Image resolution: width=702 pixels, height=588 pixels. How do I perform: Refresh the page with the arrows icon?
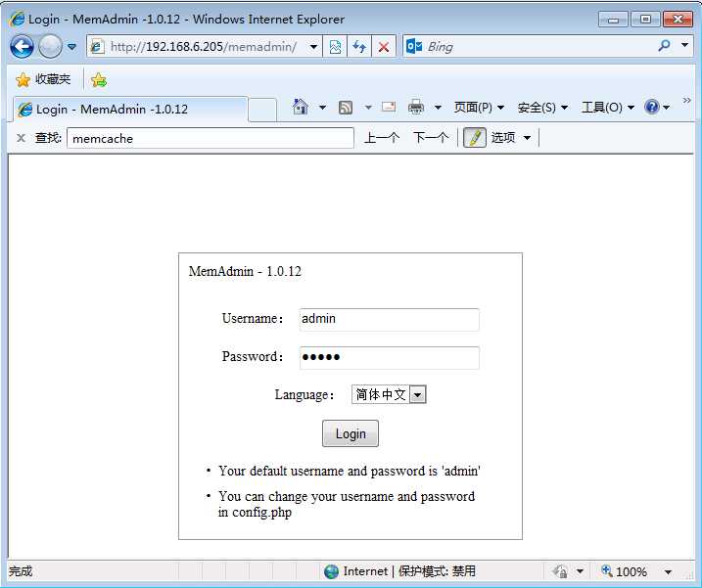pyautogui.click(x=359, y=47)
